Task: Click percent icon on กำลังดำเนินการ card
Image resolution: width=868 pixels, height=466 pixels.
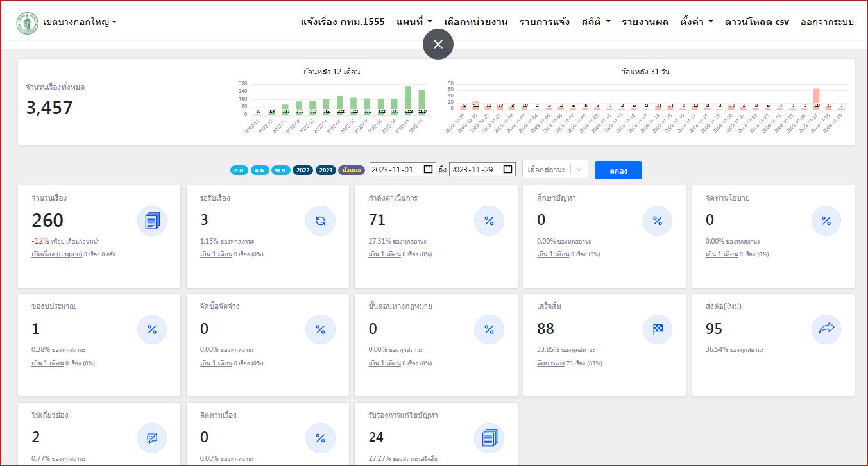Action: pos(489,221)
